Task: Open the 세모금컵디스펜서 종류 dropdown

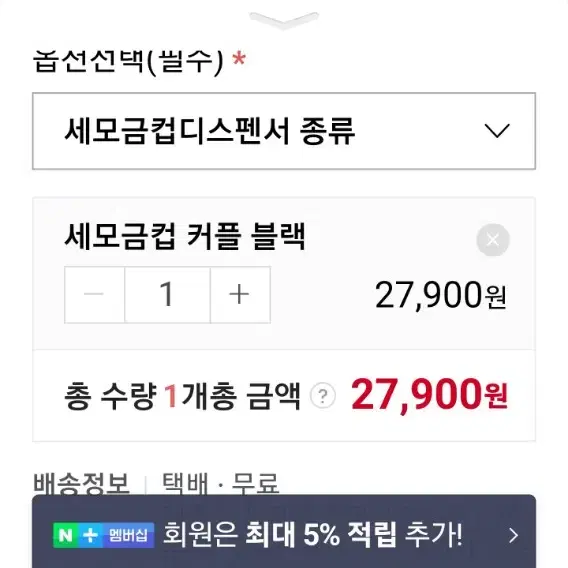Action: click(284, 131)
